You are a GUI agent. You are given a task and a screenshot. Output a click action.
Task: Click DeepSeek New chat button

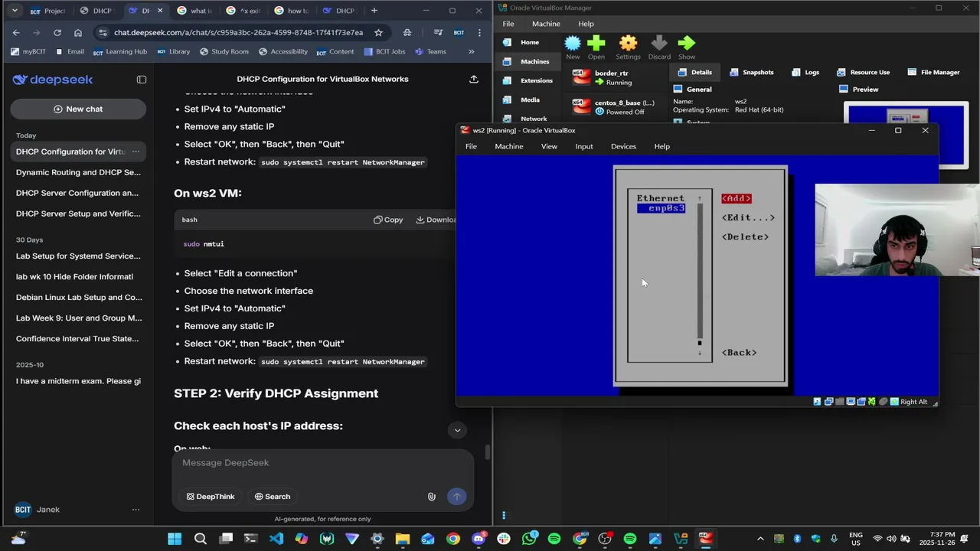78,109
